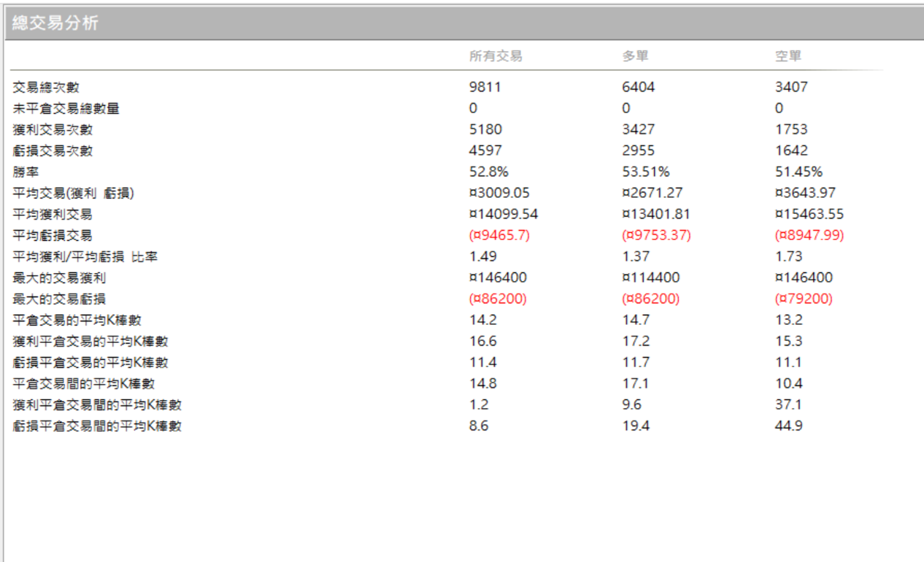The image size is (924, 562).
Task: Click the red (¤9753.37) loss value
Action: coord(656,236)
